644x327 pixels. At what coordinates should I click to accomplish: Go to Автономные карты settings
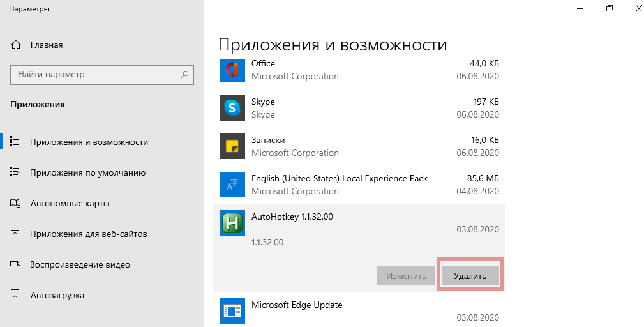tap(70, 203)
